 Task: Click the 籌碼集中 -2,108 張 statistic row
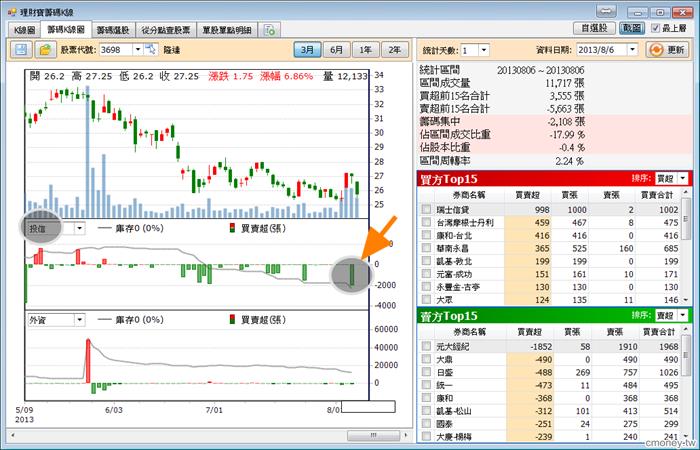(x=554, y=122)
